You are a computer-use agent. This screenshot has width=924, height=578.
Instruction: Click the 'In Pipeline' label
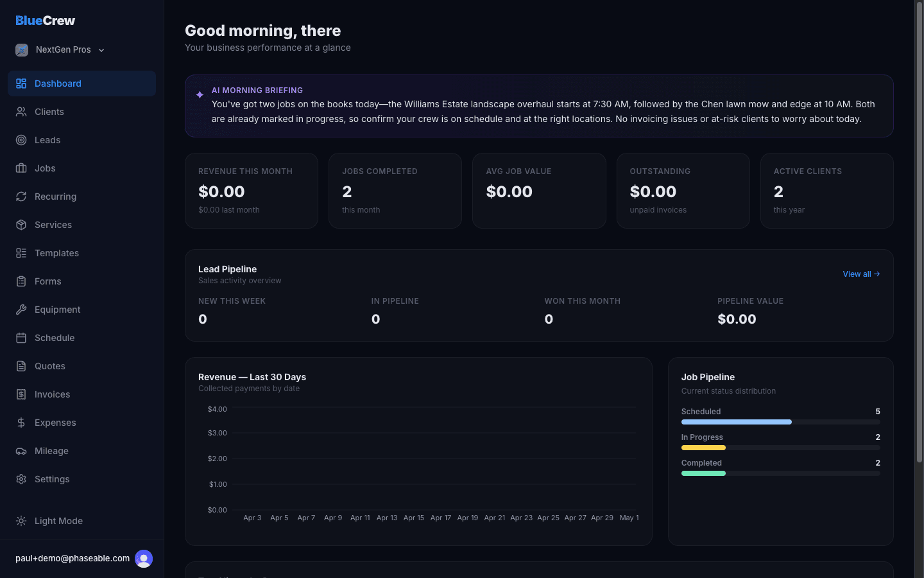click(395, 301)
